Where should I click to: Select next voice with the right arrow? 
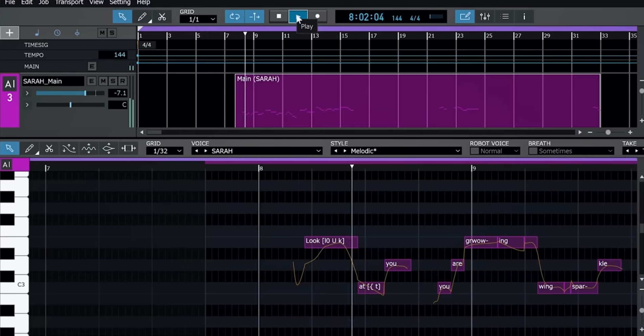205,151
